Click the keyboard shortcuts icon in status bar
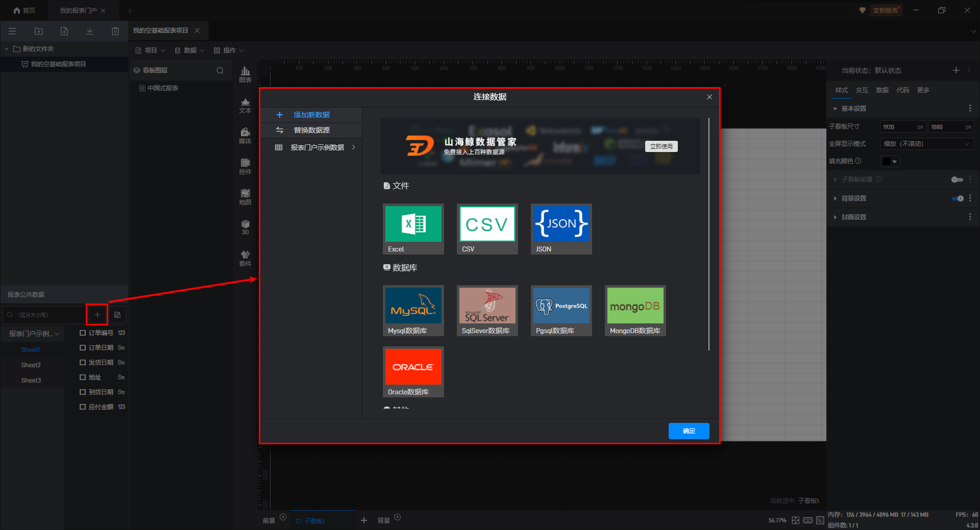The width and height of the screenshot is (980, 530). (x=808, y=520)
